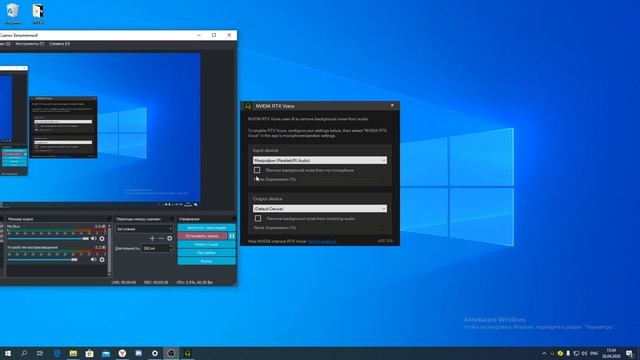The image size is (640, 360).
Task: Close the NVIDIA RTX Voice window
Action: click(x=392, y=106)
